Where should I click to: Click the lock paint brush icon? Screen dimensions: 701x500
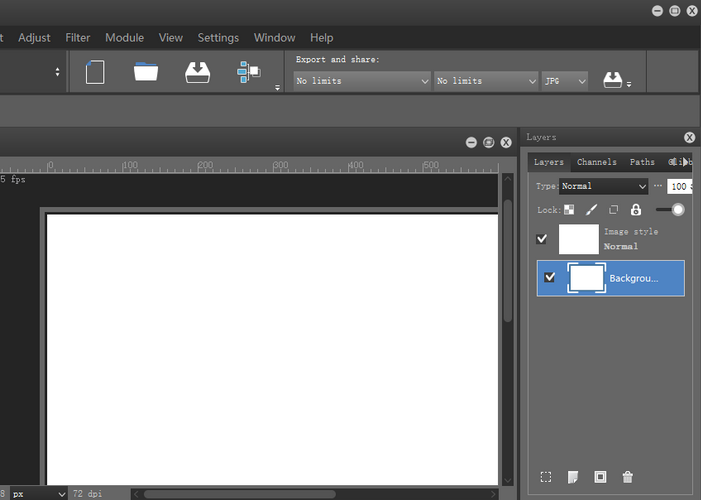point(591,210)
